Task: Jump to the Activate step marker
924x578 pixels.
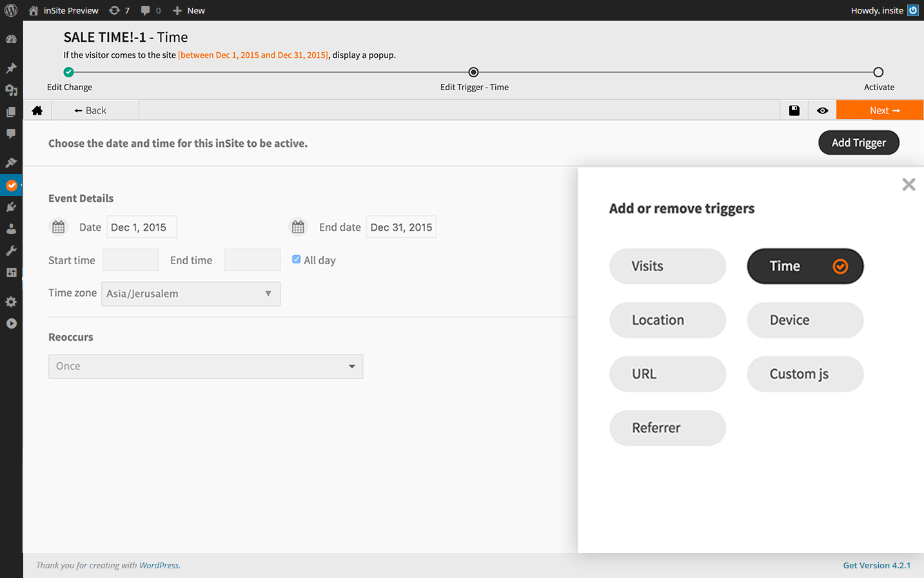Action: pyautogui.click(x=878, y=72)
